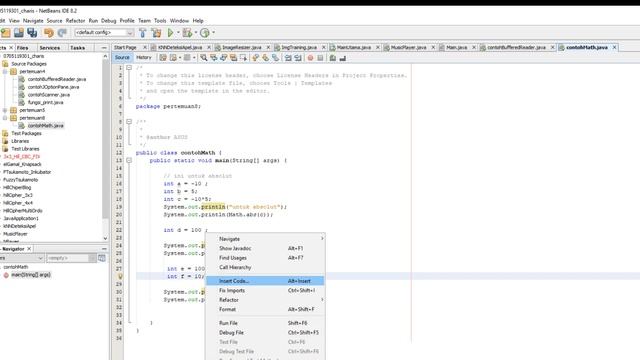Screen dimensions: 640x360
Task: Toggle Highlight Search icon in editor toolbar
Action: click(x=233, y=58)
